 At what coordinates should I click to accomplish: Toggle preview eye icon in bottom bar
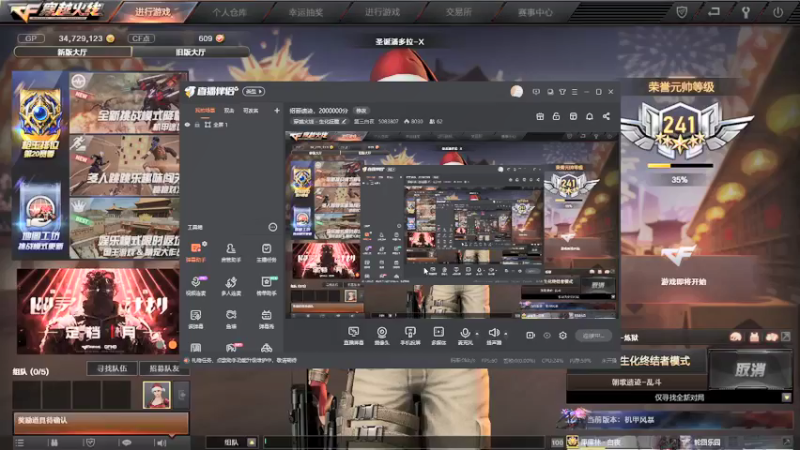tap(546, 335)
